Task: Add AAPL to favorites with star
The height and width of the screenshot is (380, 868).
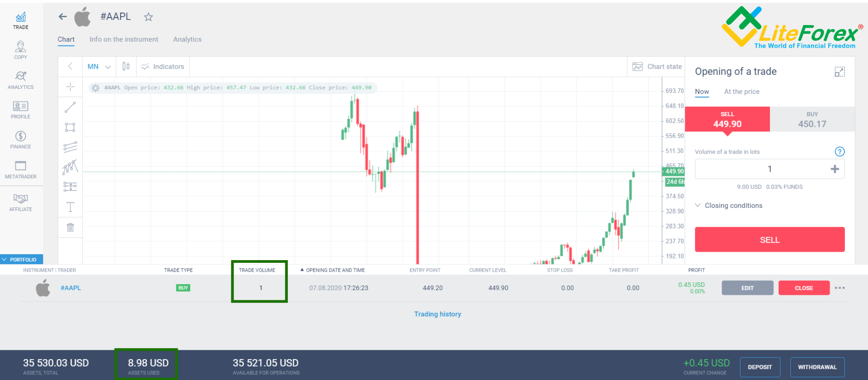Action: click(x=148, y=17)
